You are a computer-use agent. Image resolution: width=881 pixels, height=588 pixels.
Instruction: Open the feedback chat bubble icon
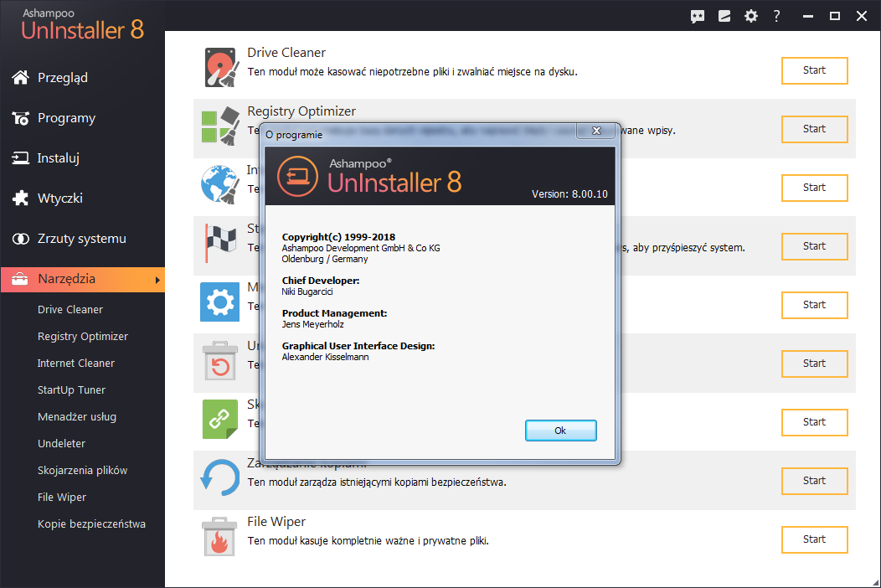tap(698, 16)
